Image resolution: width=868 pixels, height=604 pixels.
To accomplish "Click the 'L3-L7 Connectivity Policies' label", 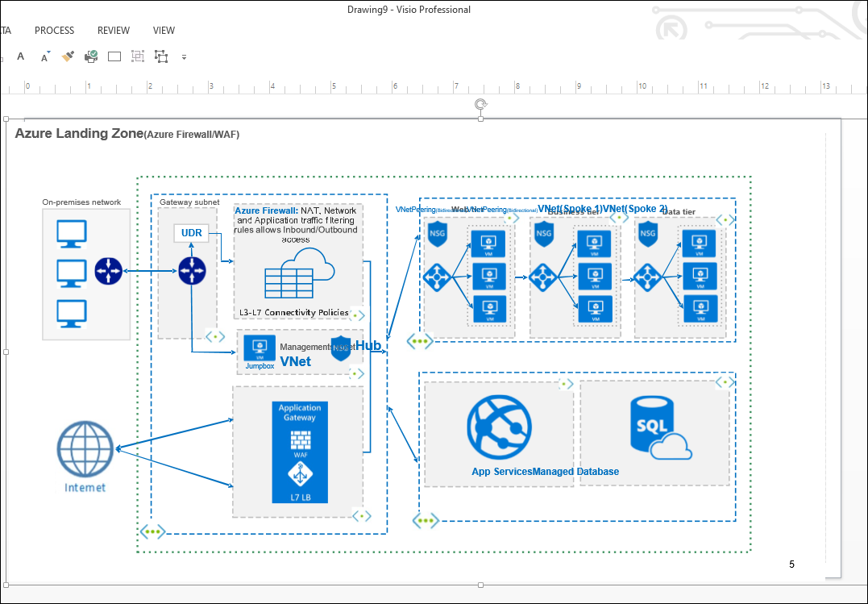I will point(294,313).
